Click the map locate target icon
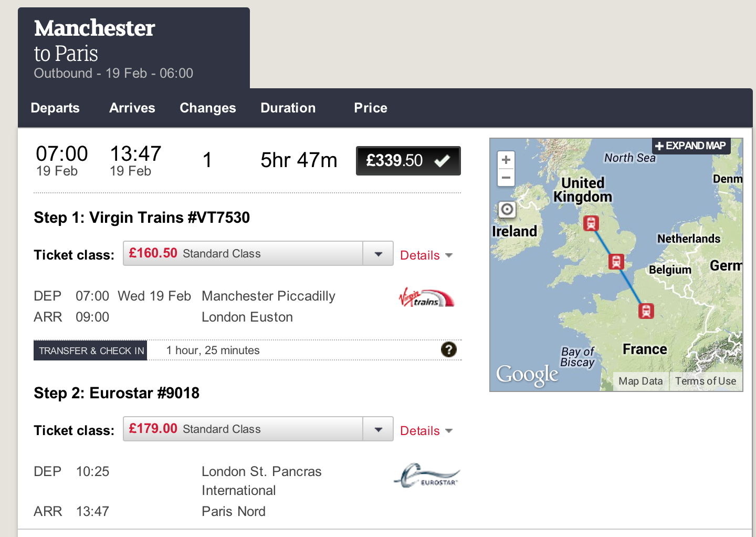Screen dimensions: 756x537 pos(507,210)
